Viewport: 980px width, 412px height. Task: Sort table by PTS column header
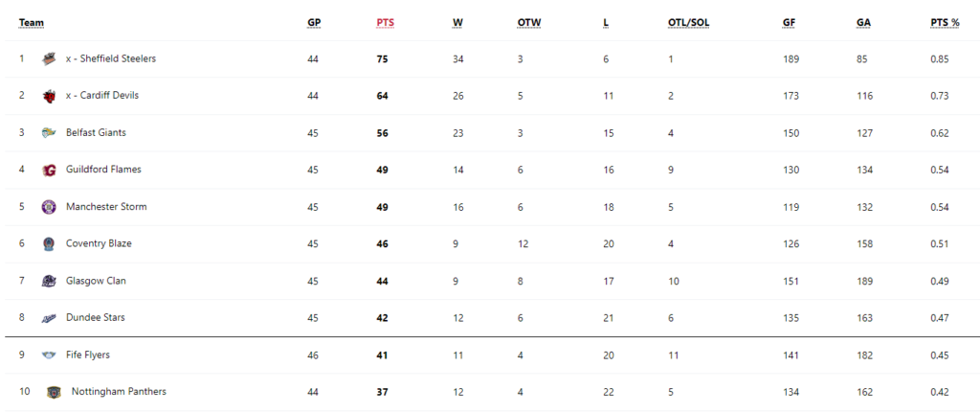pyautogui.click(x=385, y=23)
